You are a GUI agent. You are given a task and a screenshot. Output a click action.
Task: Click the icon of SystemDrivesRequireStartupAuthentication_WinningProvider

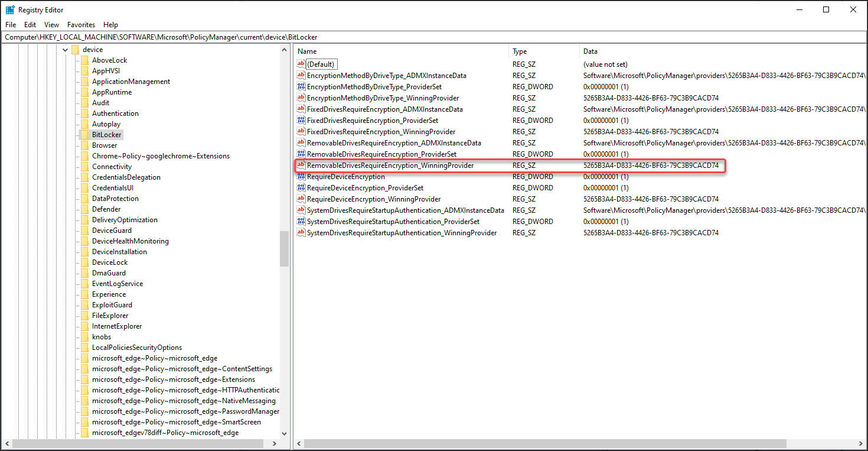coord(301,232)
